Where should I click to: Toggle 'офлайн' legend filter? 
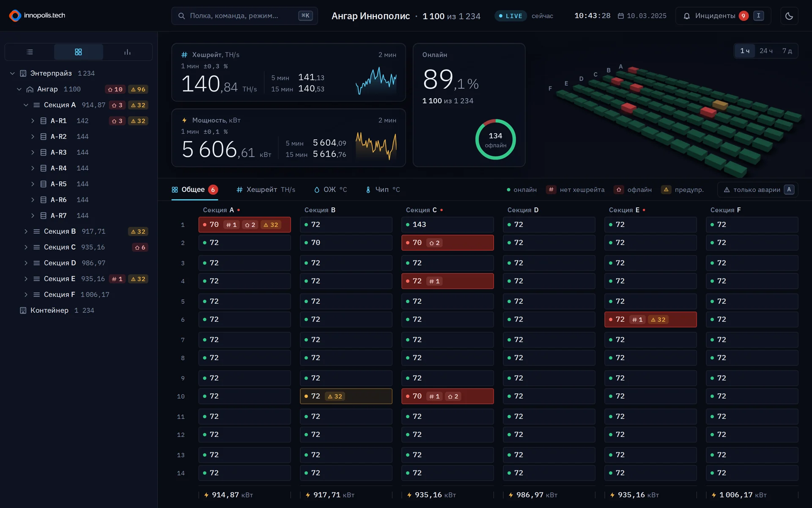pyautogui.click(x=633, y=190)
